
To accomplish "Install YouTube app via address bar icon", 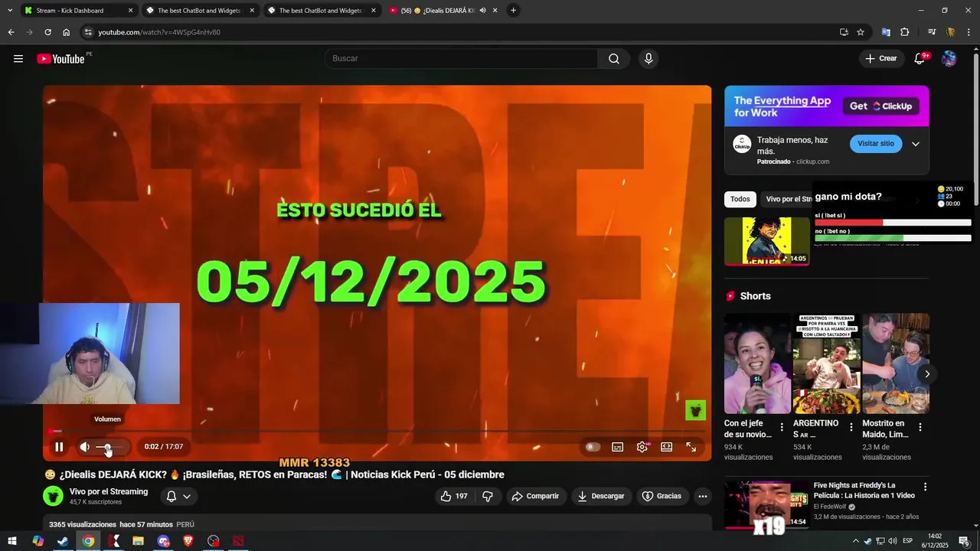I will tap(844, 32).
